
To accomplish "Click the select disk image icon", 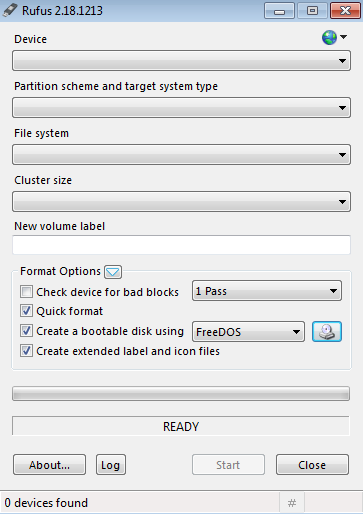I will pyautogui.click(x=327, y=332).
